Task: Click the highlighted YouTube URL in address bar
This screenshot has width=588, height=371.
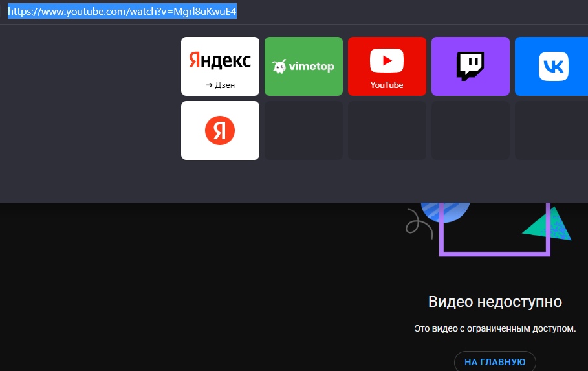Action: click(122, 12)
